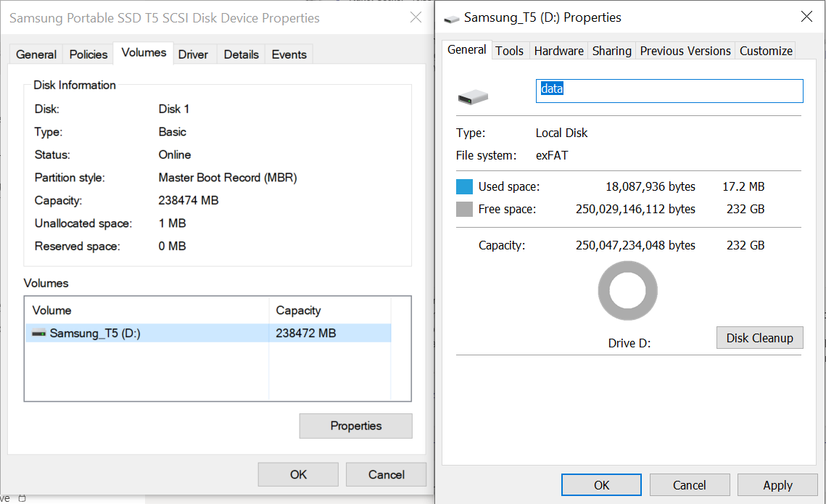Select the Volumes tab
826x504 pixels.
pyautogui.click(x=144, y=53)
